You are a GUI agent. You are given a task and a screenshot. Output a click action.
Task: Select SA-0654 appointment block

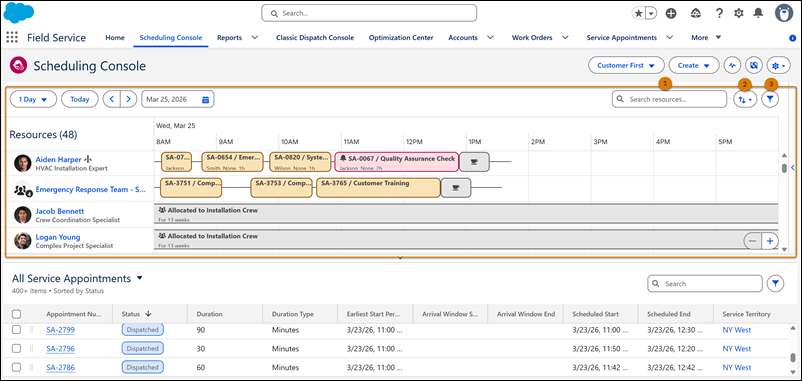(x=232, y=162)
